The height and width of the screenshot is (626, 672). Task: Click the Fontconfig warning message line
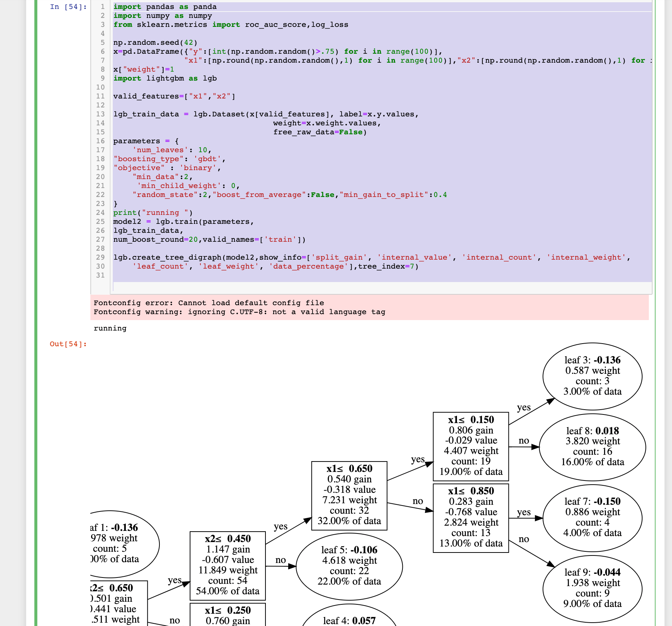click(239, 312)
